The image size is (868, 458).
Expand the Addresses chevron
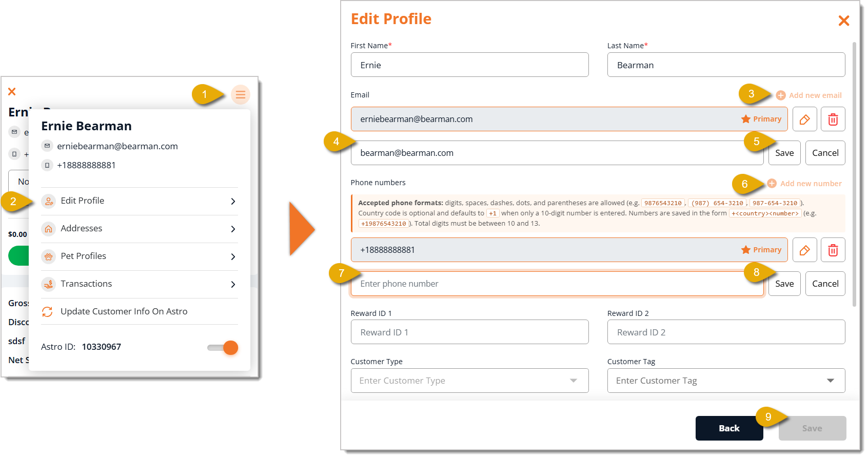[233, 229]
